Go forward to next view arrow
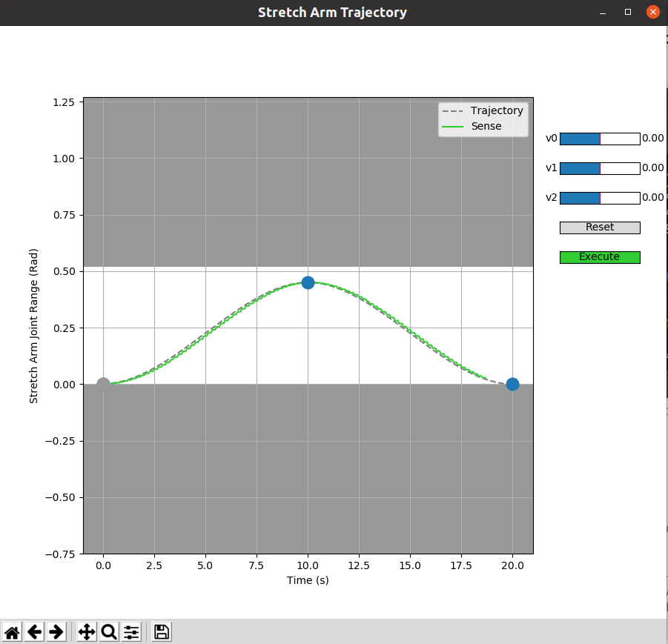This screenshot has width=668, height=644. click(x=56, y=631)
